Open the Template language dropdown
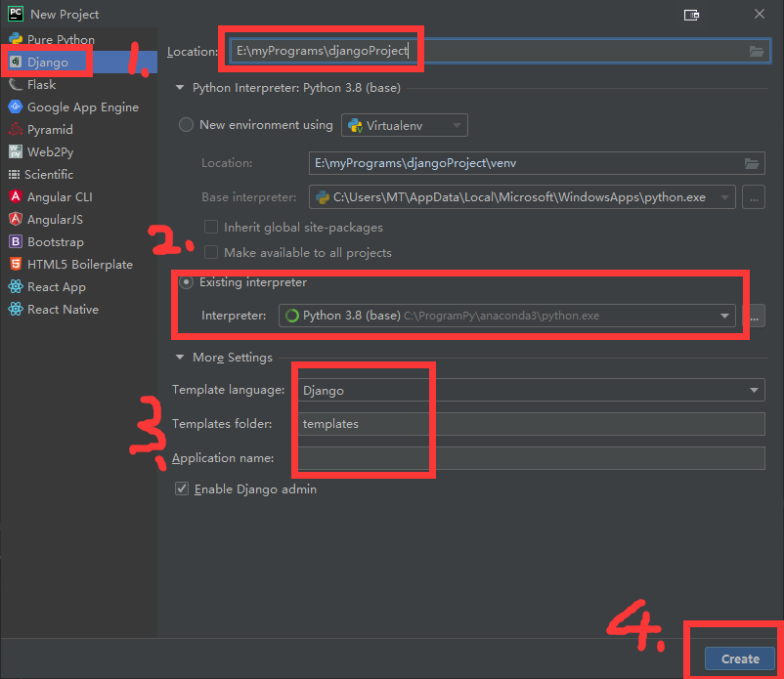The width and height of the screenshot is (784, 679). pyautogui.click(x=756, y=389)
